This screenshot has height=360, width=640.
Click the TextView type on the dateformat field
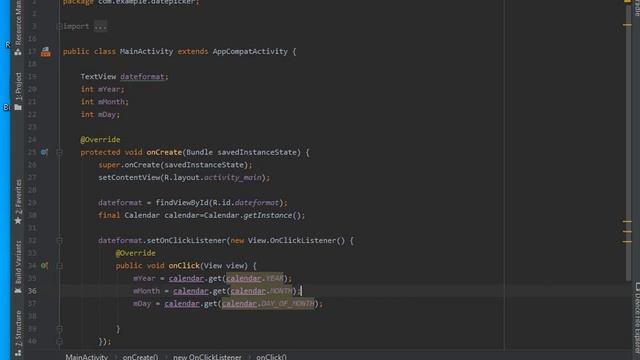click(98, 77)
